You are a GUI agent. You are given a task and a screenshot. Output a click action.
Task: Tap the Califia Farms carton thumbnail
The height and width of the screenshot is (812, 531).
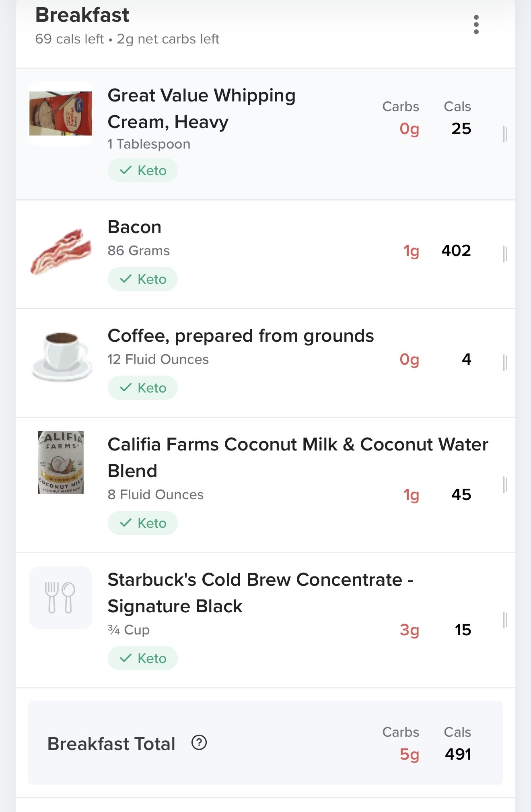(x=61, y=463)
